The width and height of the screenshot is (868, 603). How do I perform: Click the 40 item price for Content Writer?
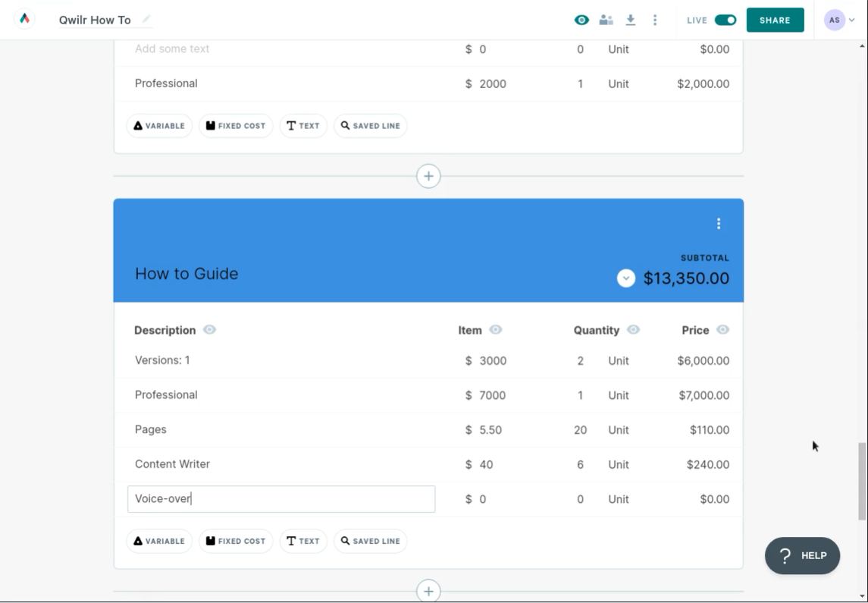(x=486, y=464)
